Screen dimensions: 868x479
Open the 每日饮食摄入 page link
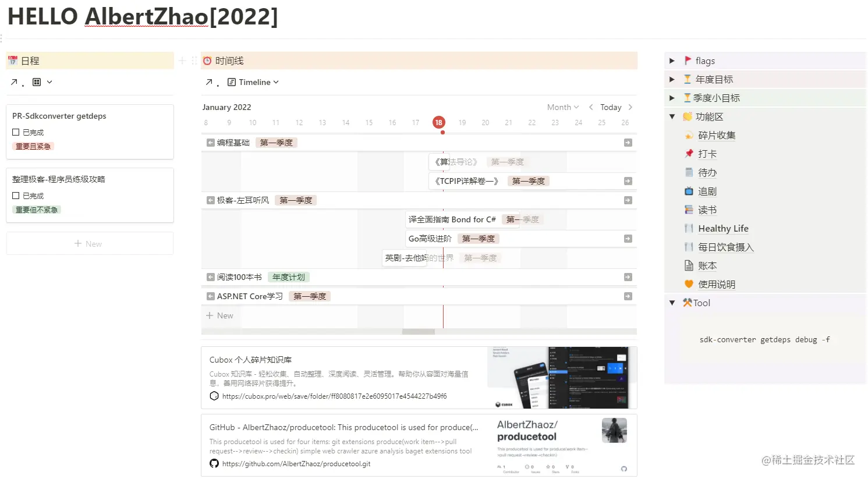click(726, 247)
